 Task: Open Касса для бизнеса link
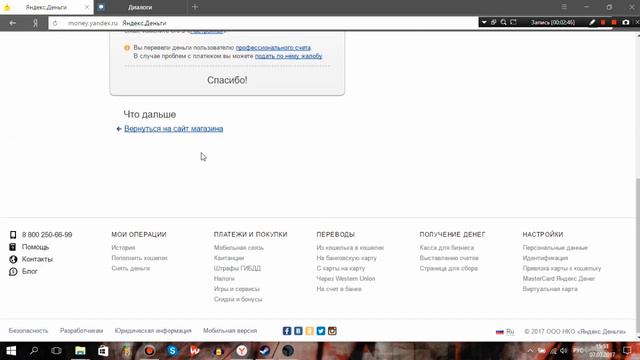tap(447, 248)
